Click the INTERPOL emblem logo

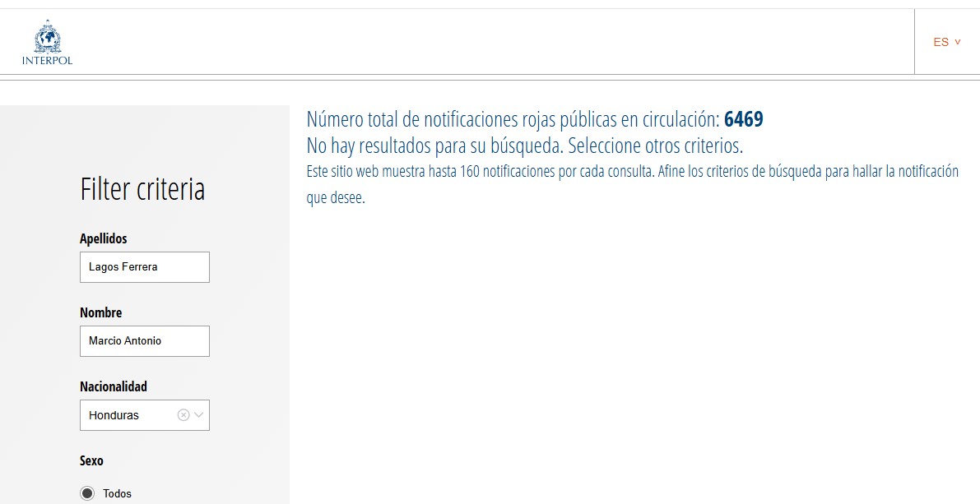click(x=47, y=38)
